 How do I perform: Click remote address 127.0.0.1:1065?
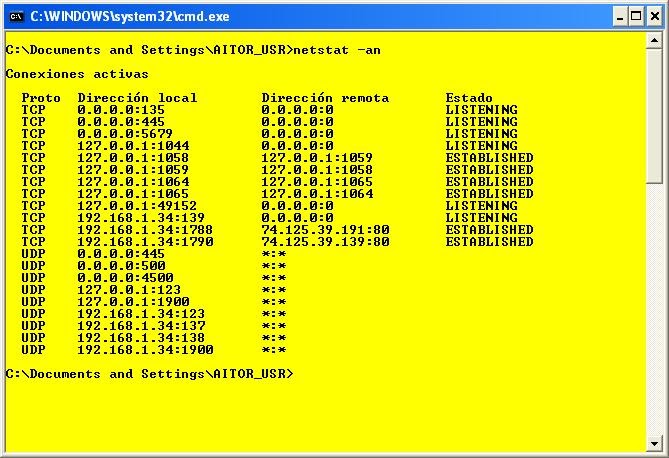pos(317,181)
